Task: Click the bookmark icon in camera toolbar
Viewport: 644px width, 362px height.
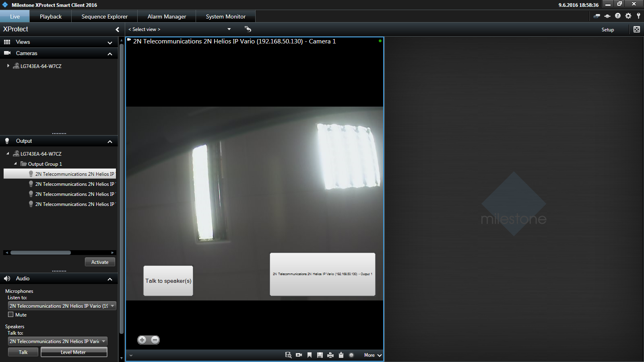Action: (310, 355)
